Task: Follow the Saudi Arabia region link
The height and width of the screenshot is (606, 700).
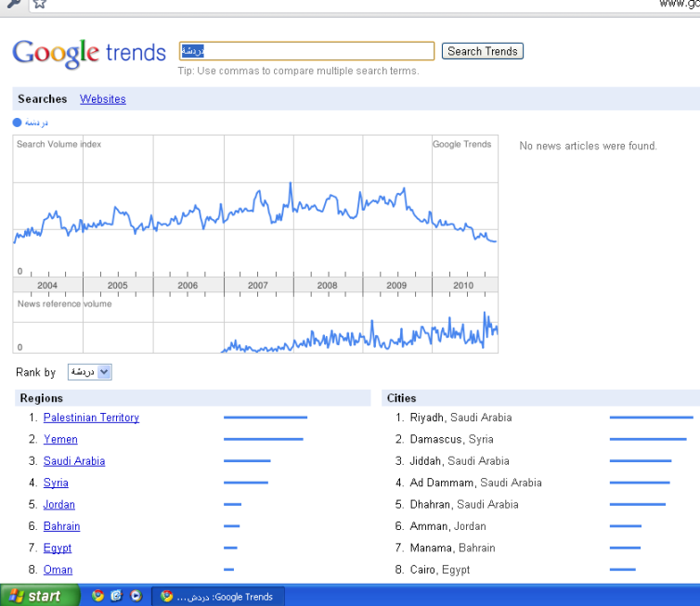Action: (74, 461)
